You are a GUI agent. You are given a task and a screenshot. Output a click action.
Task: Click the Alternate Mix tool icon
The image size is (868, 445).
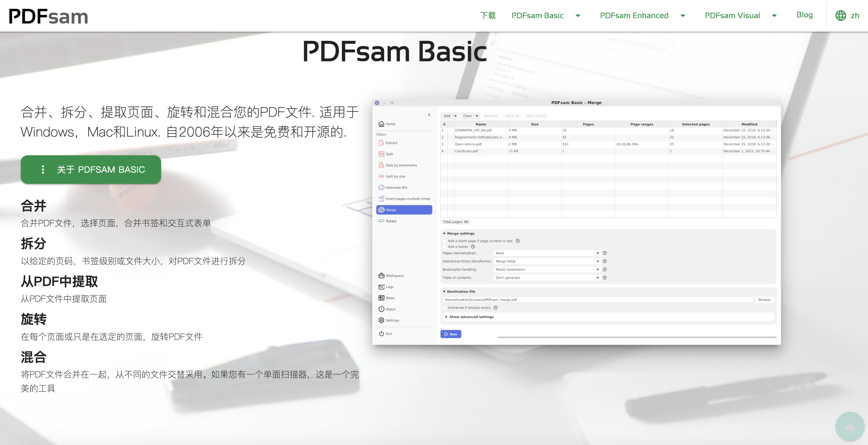[382, 187]
